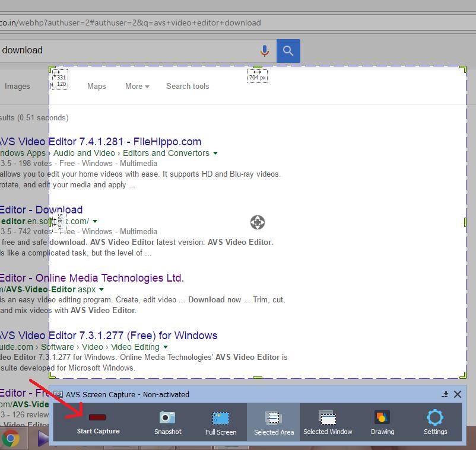Click the browser address bar URL

pos(131,23)
